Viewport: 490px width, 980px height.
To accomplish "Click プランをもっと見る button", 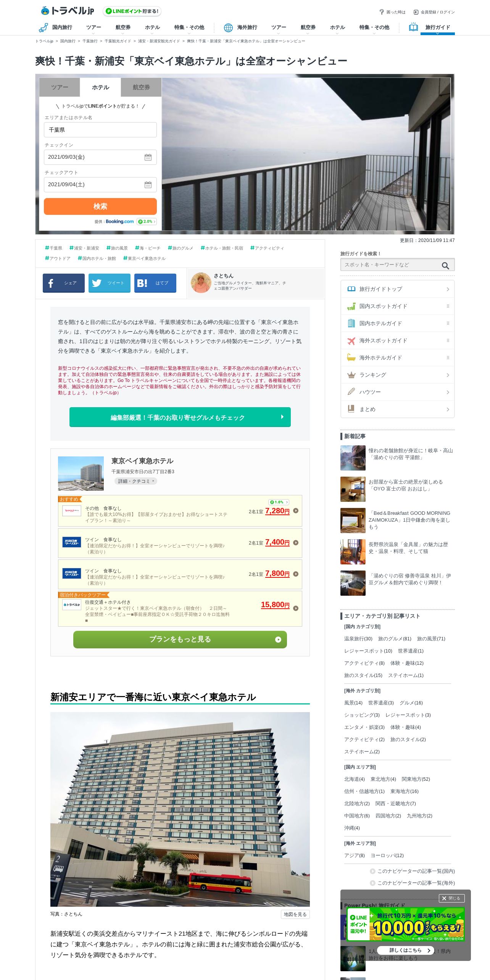I will point(180,639).
